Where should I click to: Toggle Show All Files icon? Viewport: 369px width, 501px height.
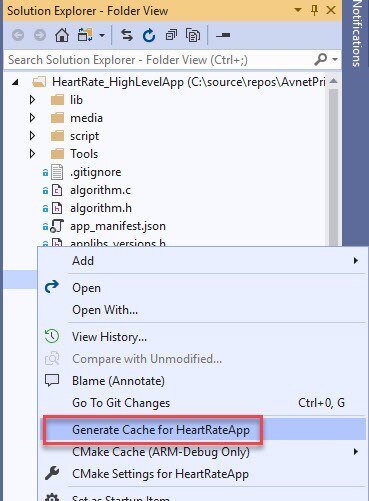tap(193, 35)
